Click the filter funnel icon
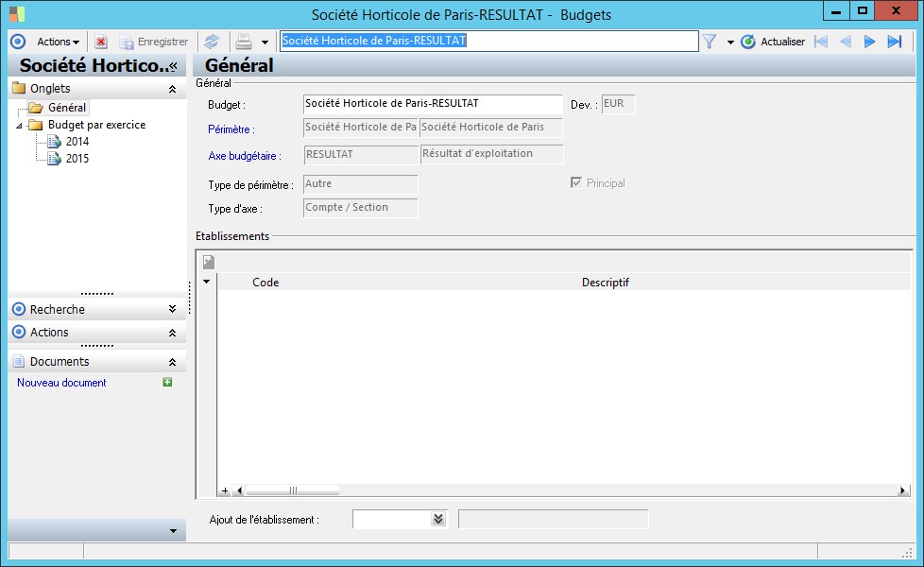 (710, 42)
